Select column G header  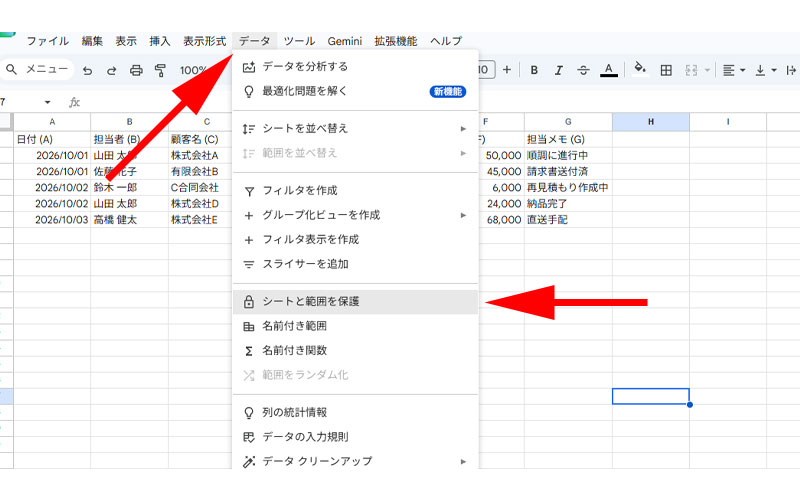[x=568, y=122]
